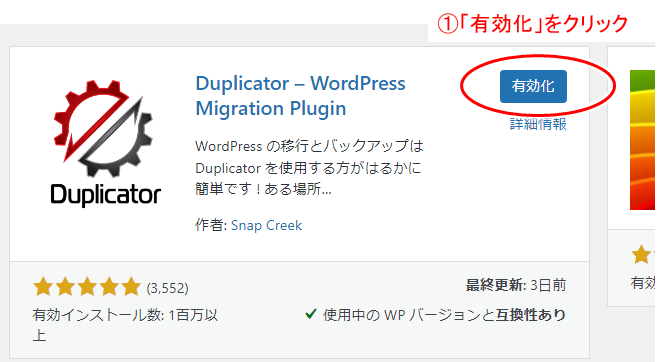
Task: Click the Duplicator gear logo thumbnail
Action: pos(105,143)
